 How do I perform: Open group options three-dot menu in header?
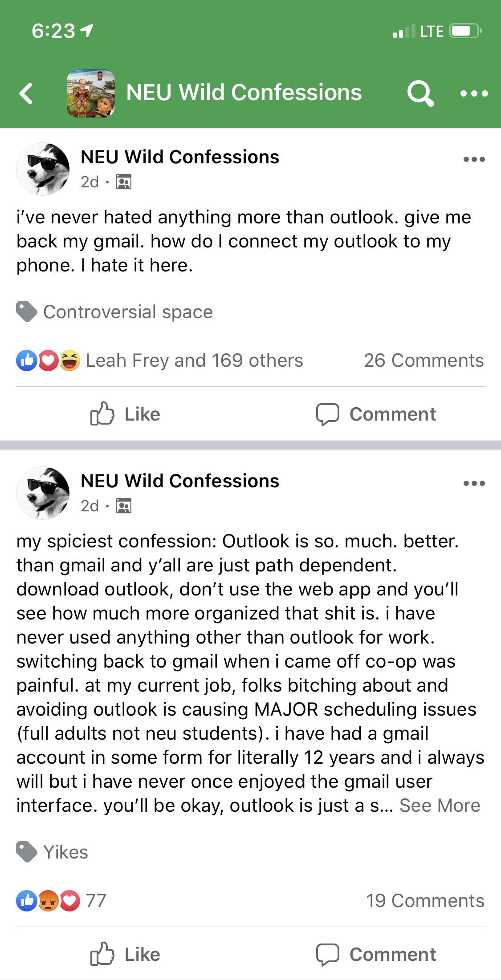[474, 93]
